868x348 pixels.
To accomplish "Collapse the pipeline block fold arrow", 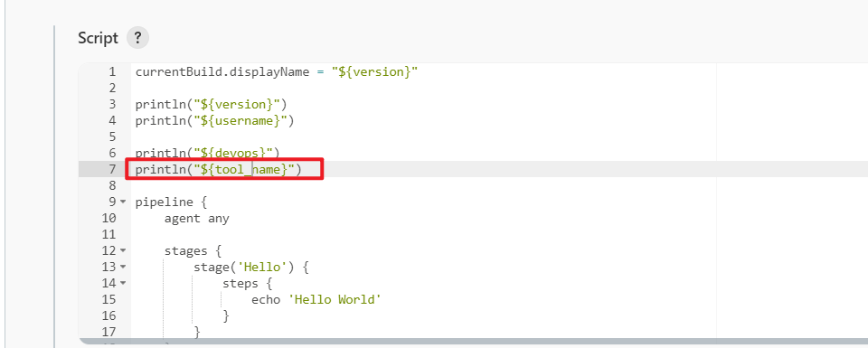I will [x=123, y=202].
